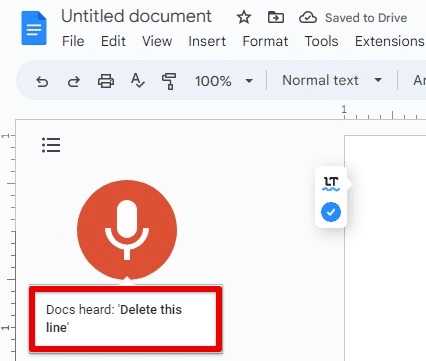This screenshot has width=426, height=361.
Task: Print the document
Action: (x=106, y=81)
